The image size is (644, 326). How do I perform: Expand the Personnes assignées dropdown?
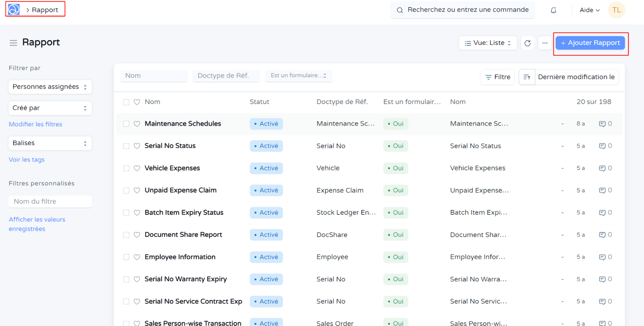click(50, 87)
